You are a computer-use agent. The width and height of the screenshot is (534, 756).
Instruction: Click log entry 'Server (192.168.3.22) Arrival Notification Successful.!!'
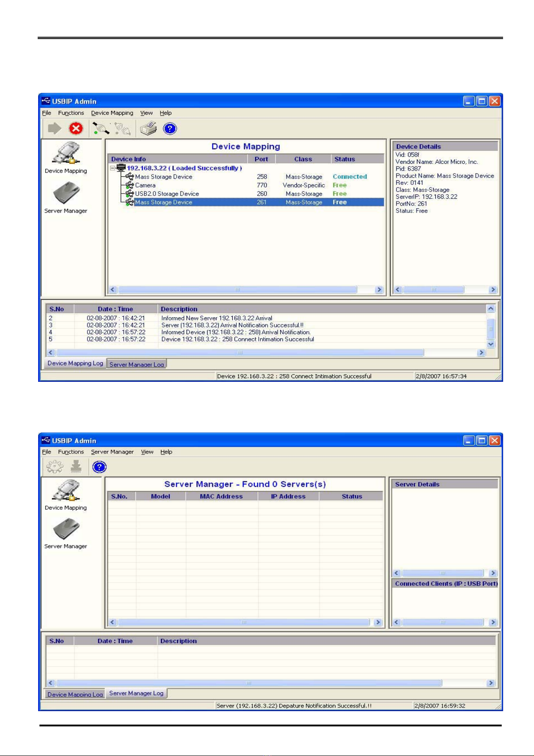(x=232, y=325)
